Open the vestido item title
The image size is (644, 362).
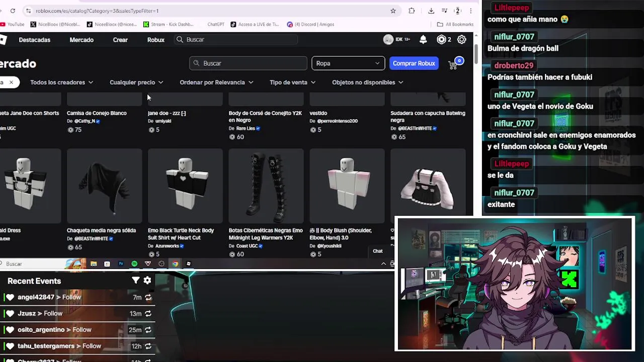pyautogui.click(x=318, y=113)
